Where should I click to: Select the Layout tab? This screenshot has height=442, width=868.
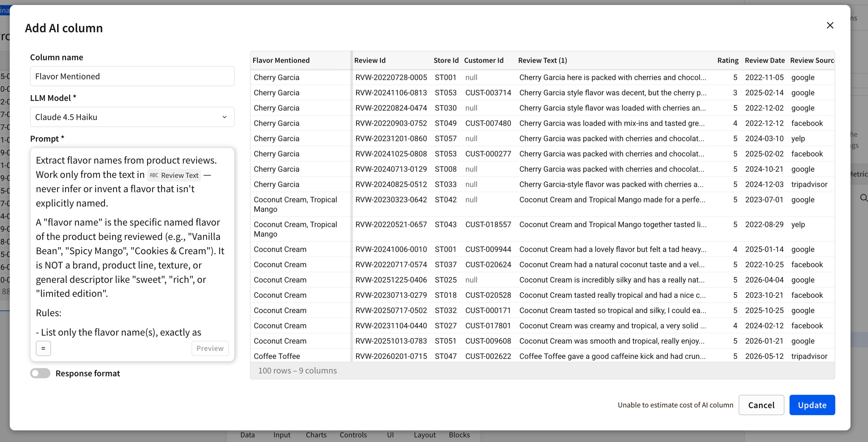(425, 435)
